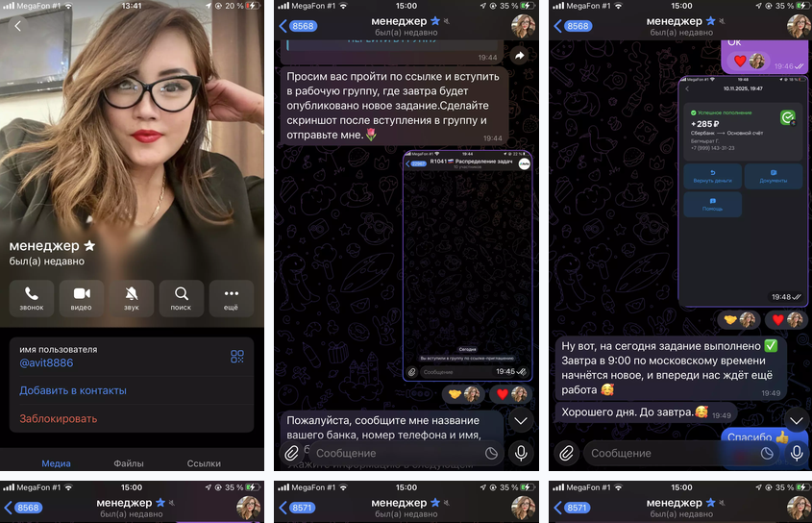Viewport: 812px width, 523px height.
Task: Focus Сообщение field in the 'Просим вас' chat
Action: click(x=399, y=454)
